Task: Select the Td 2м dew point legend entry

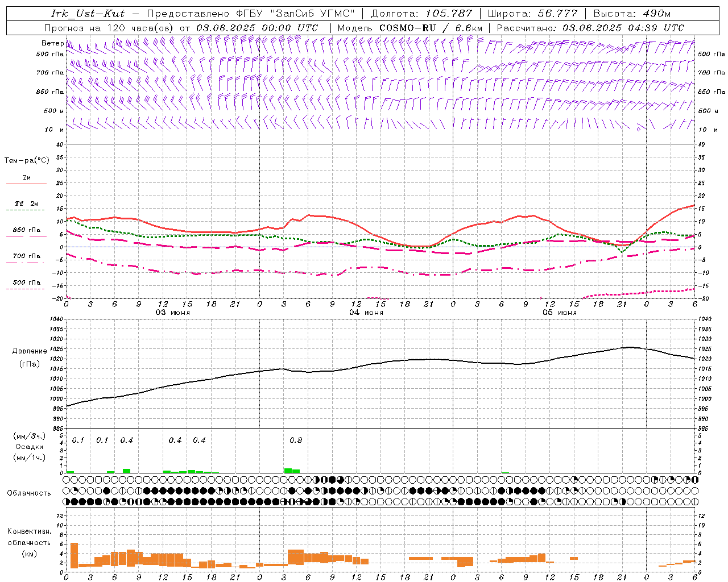Action: coord(27,203)
